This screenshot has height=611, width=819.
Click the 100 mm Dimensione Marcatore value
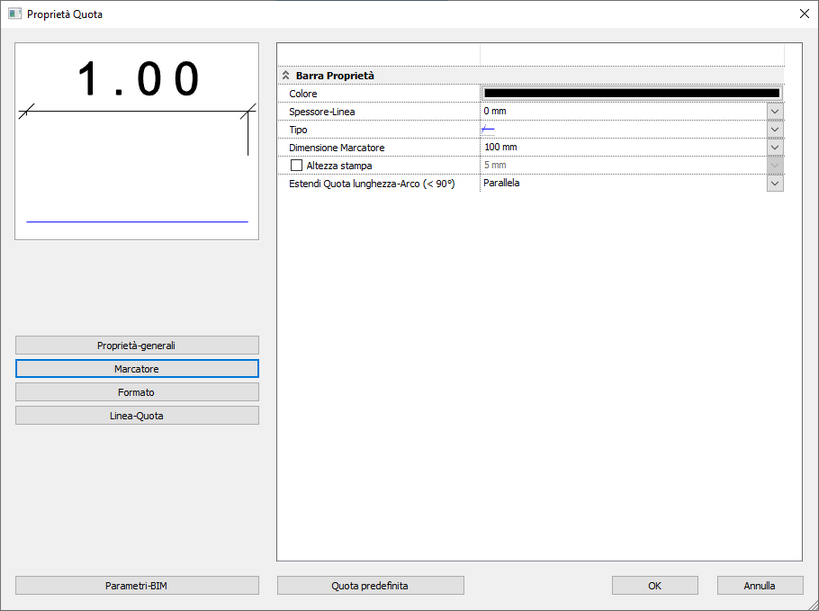500,147
